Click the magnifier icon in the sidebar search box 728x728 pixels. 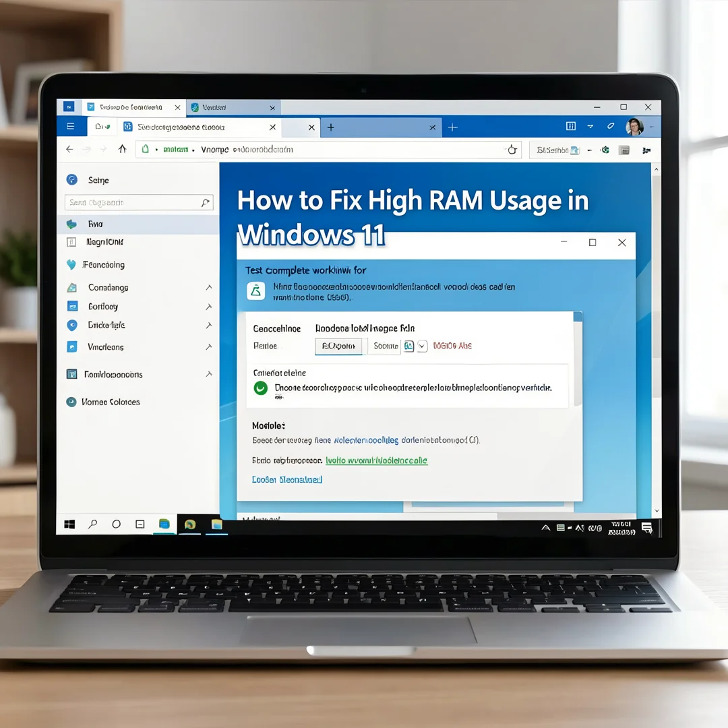(x=205, y=202)
